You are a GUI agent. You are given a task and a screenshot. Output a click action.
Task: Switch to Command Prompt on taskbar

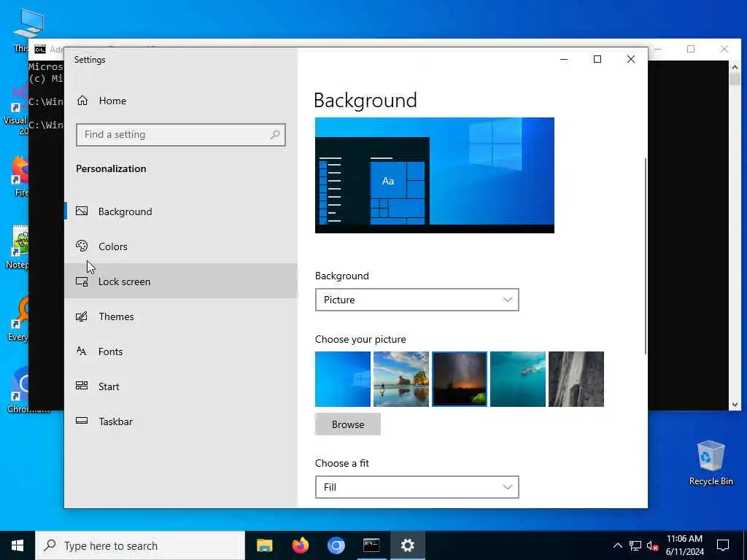[371, 545]
